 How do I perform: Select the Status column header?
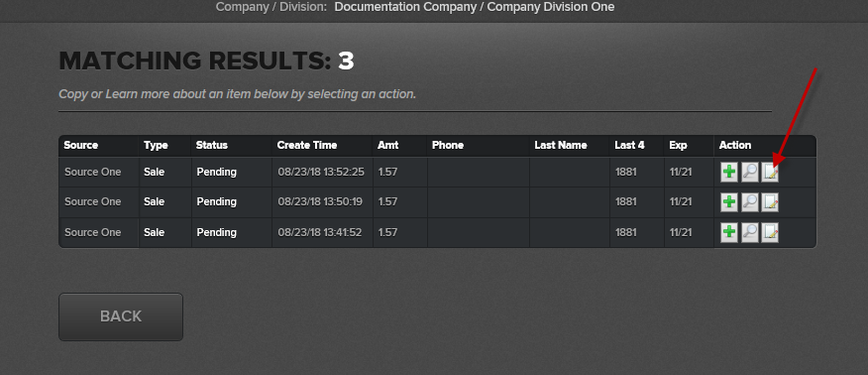point(211,145)
